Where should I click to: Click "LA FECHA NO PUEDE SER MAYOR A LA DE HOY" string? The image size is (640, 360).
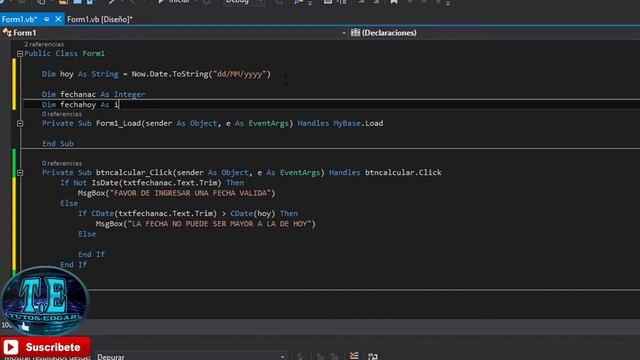click(x=219, y=224)
